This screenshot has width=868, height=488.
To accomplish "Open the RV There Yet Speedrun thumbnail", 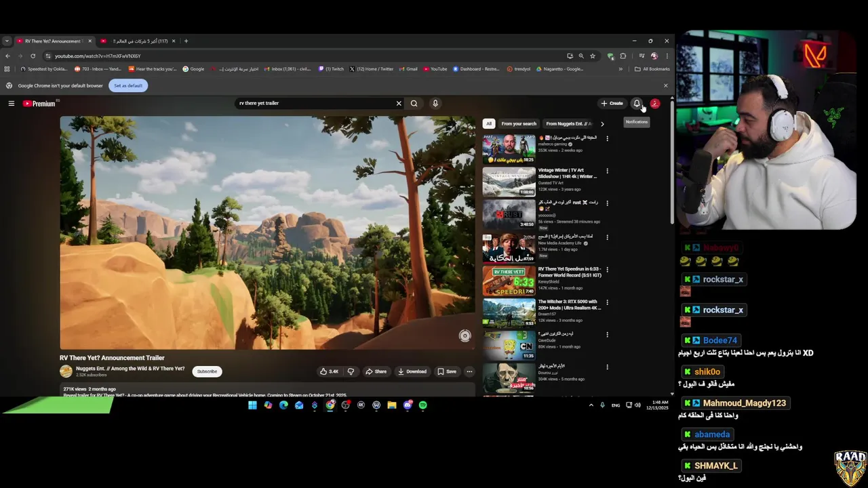I will tap(509, 281).
